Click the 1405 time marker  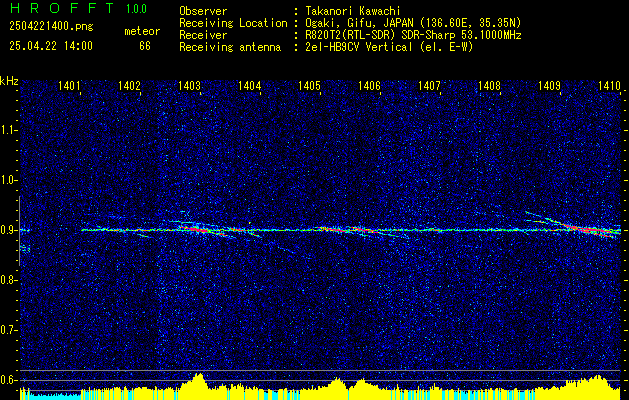pos(309,85)
